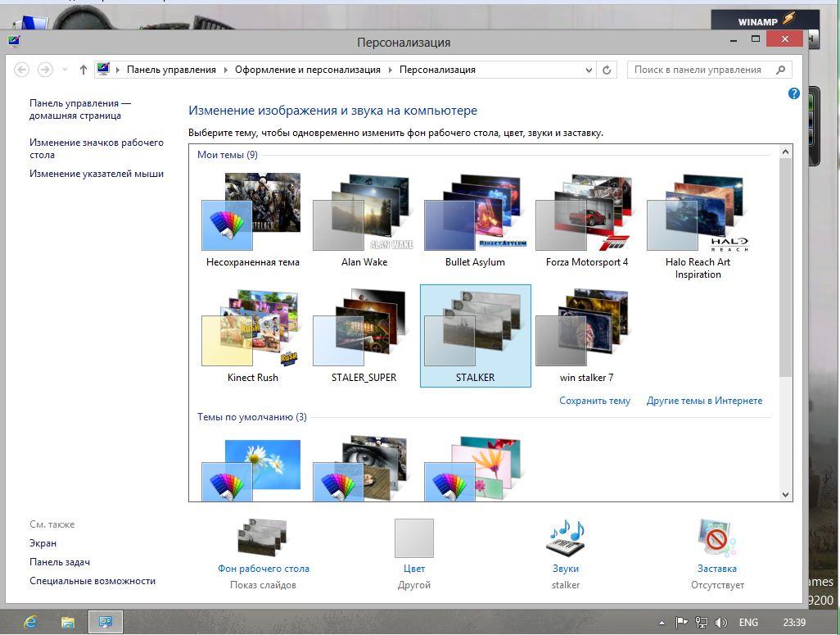The width and height of the screenshot is (840, 635).
Task: Expand chevron after Оформление и персонализация
Action: (390, 70)
